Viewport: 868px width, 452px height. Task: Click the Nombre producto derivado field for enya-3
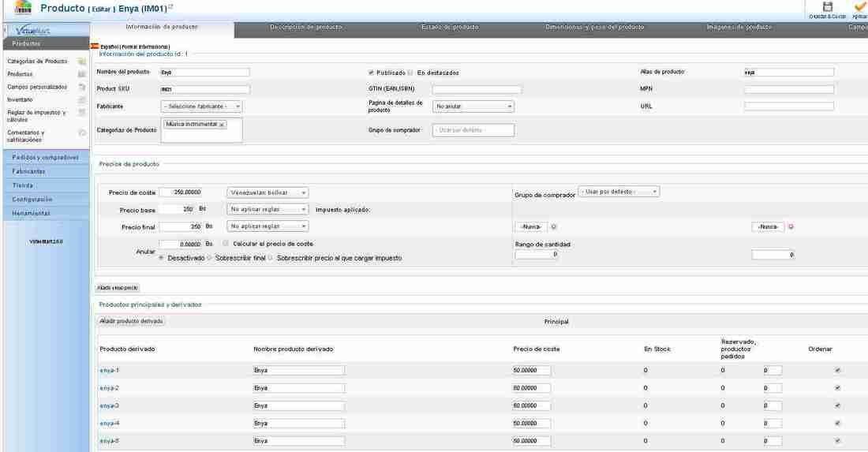pos(299,405)
